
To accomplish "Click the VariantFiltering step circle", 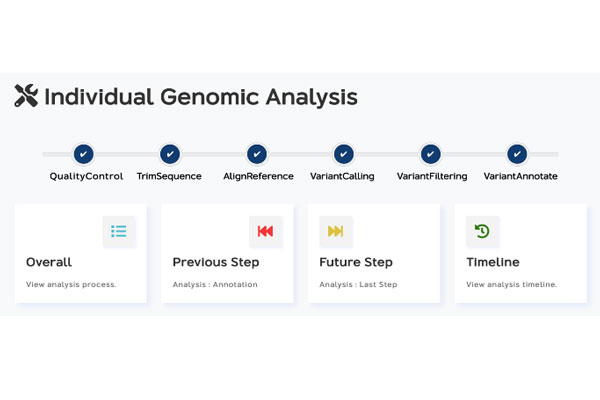I will click(x=430, y=154).
